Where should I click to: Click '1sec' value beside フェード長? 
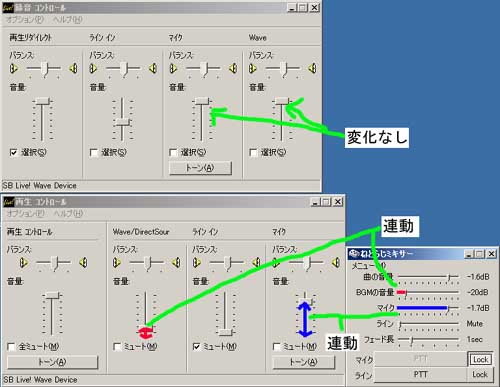click(x=475, y=339)
